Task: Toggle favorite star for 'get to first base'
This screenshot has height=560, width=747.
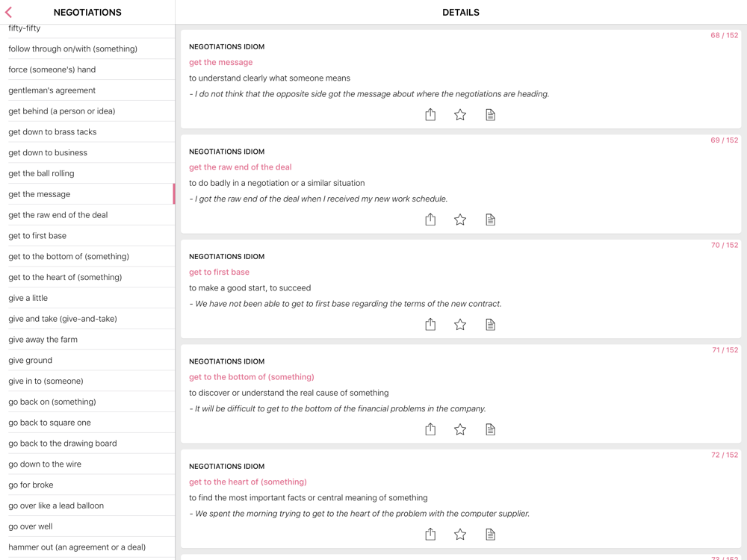Action: pyautogui.click(x=460, y=324)
